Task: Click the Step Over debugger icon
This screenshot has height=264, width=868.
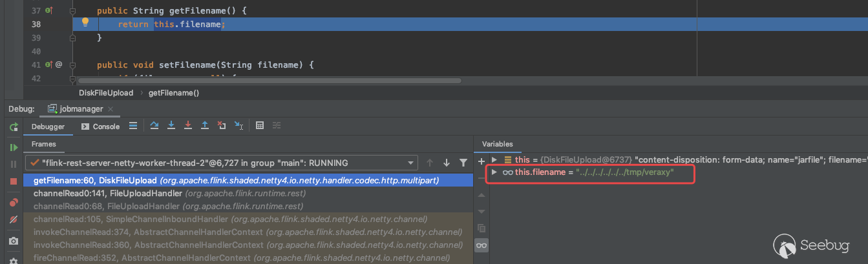Action: (x=154, y=126)
